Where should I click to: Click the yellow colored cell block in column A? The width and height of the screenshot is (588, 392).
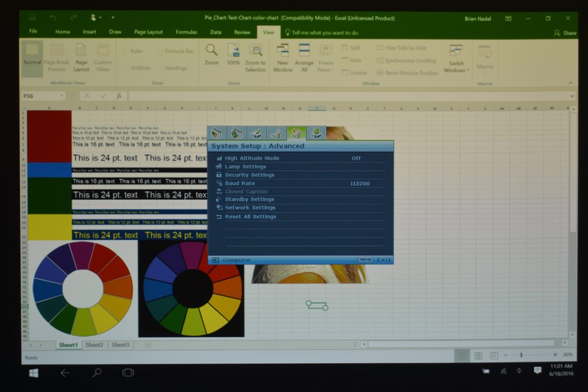[x=50, y=227]
